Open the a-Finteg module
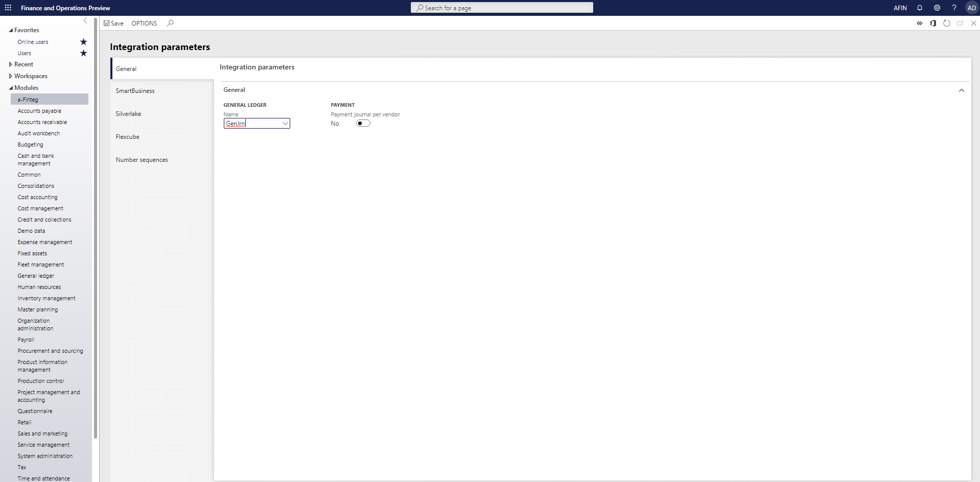 pyautogui.click(x=50, y=100)
